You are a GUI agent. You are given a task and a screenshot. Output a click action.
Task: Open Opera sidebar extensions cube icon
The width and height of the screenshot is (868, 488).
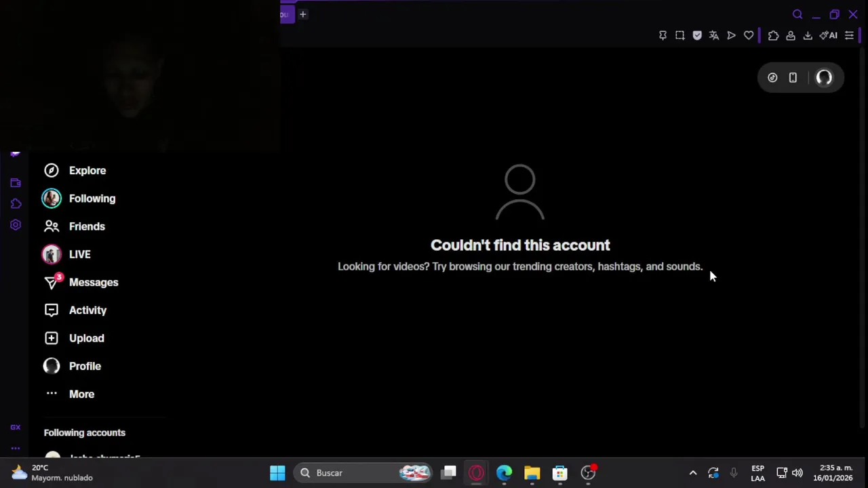[x=16, y=203]
